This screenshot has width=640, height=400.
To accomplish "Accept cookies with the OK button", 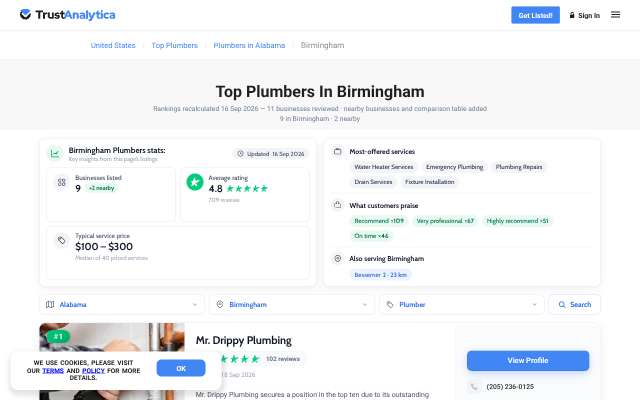I will tap(181, 368).
